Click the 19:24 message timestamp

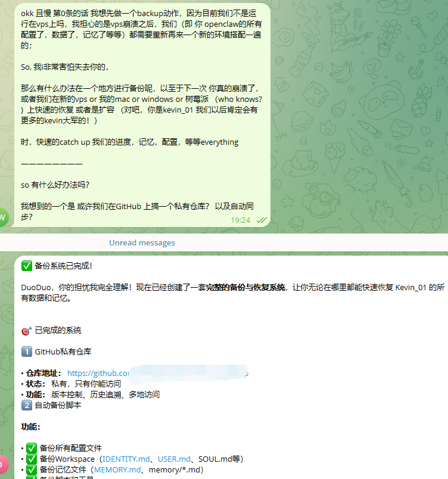coord(241,220)
